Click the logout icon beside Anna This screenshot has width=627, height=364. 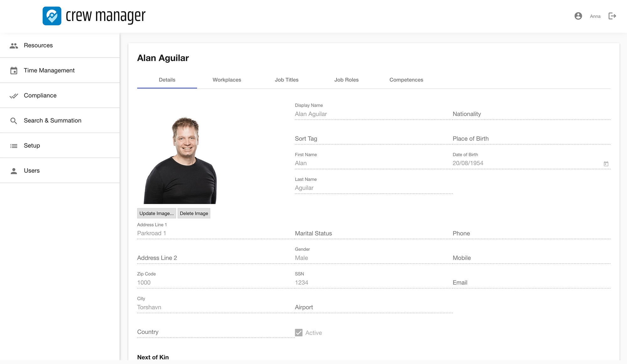tap(612, 16)
